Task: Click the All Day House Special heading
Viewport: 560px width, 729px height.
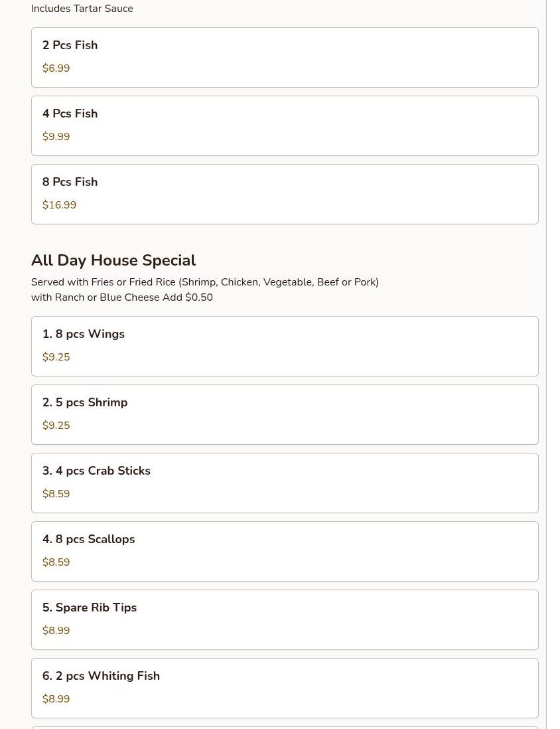Action: click(113, 260)
